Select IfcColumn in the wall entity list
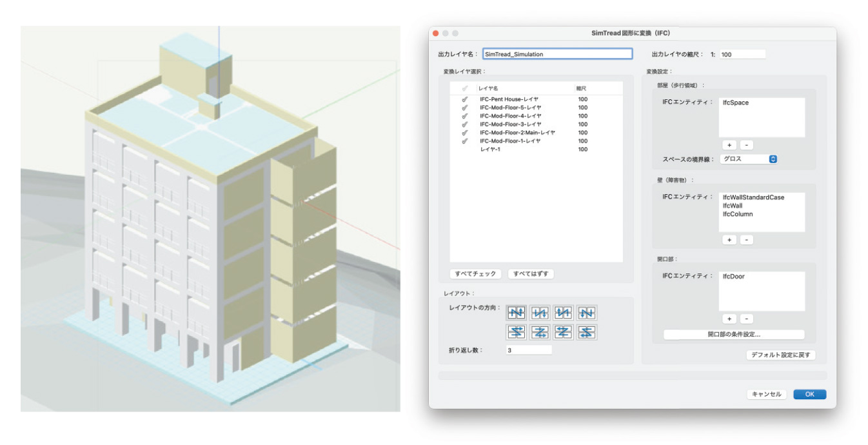This screenshot has height=445, width=868. click(737, 214)
